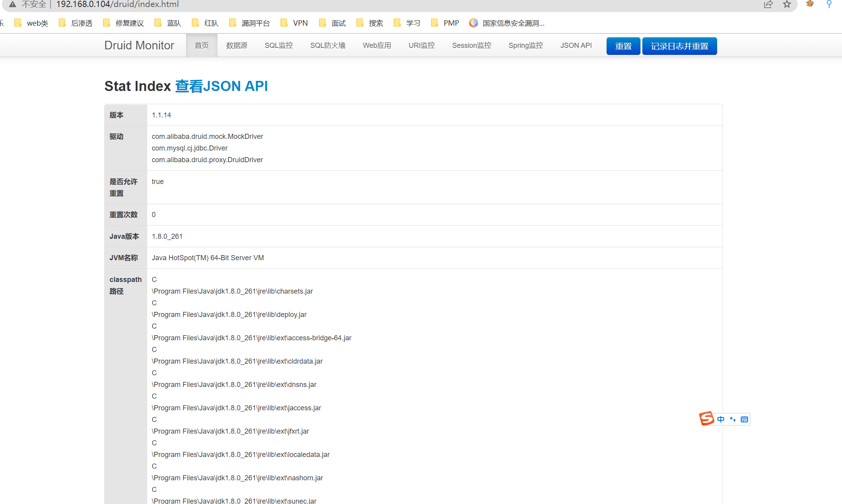
Task: Open the 搜索 bookmark folder
Action: coord(370,23)
